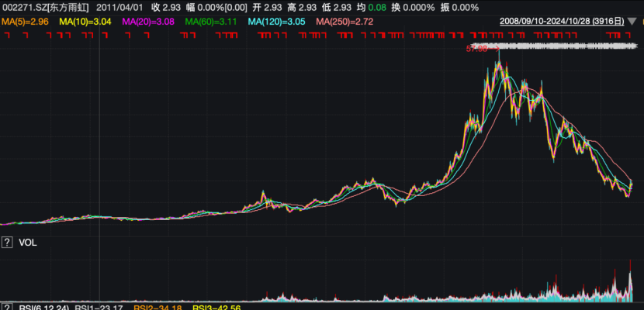Screen dimensions: 644x310
Task: Select the RSI3 value label
Action: click(215, 308)
